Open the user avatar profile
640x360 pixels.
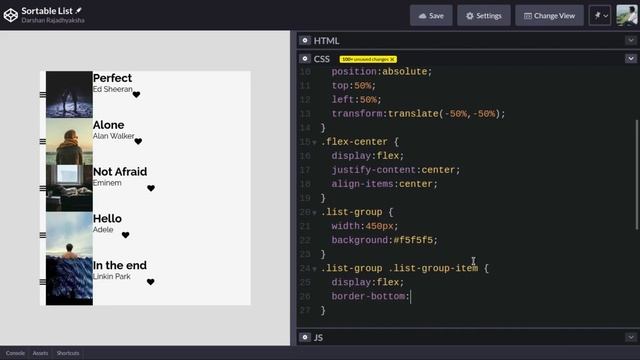[627, 16]
